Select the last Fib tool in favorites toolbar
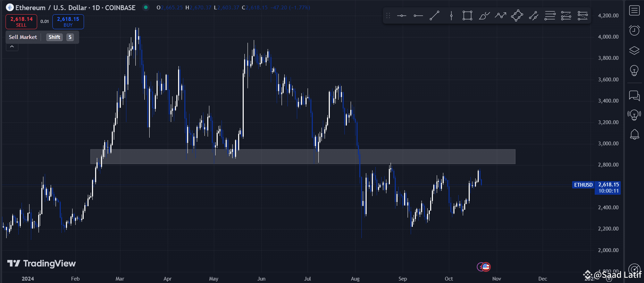This screenshot has width=644, height=283. pyautogui.click(x=583, y=16)
